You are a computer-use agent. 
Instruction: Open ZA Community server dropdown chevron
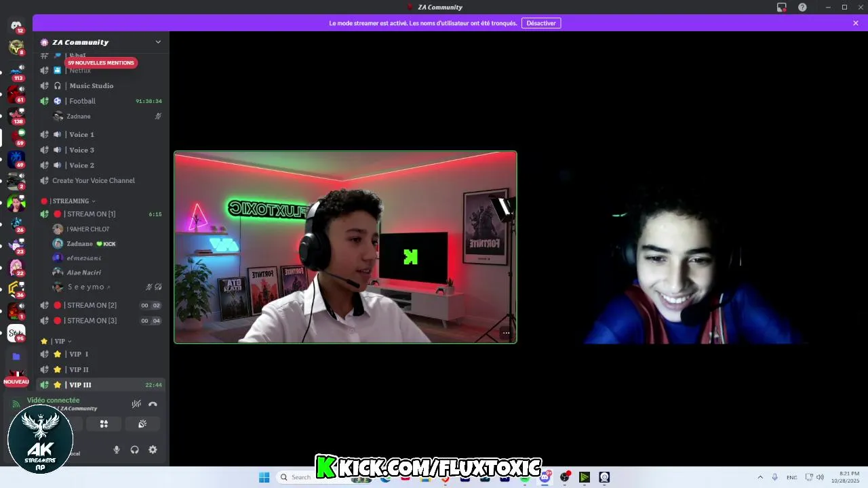[x=158, y=42]
